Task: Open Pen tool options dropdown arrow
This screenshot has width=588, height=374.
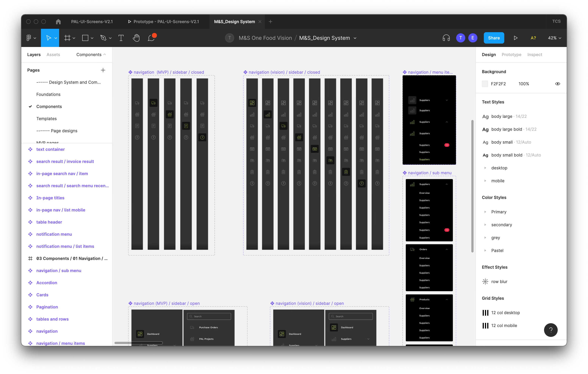Action: click(110, 38)
